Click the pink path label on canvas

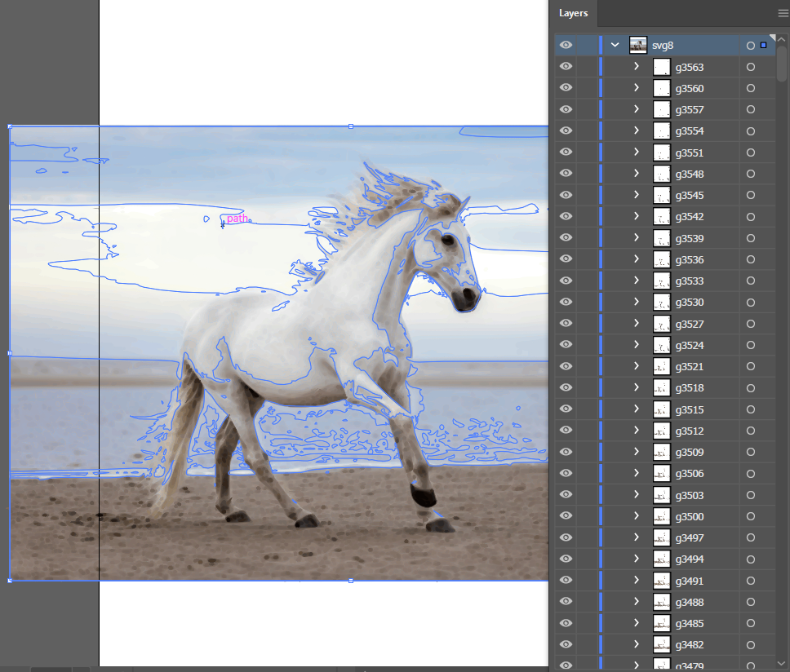point(237,218)
